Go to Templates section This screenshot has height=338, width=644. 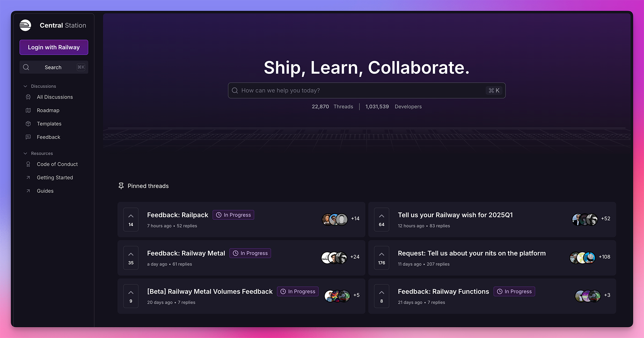click(x=49, y=124)
